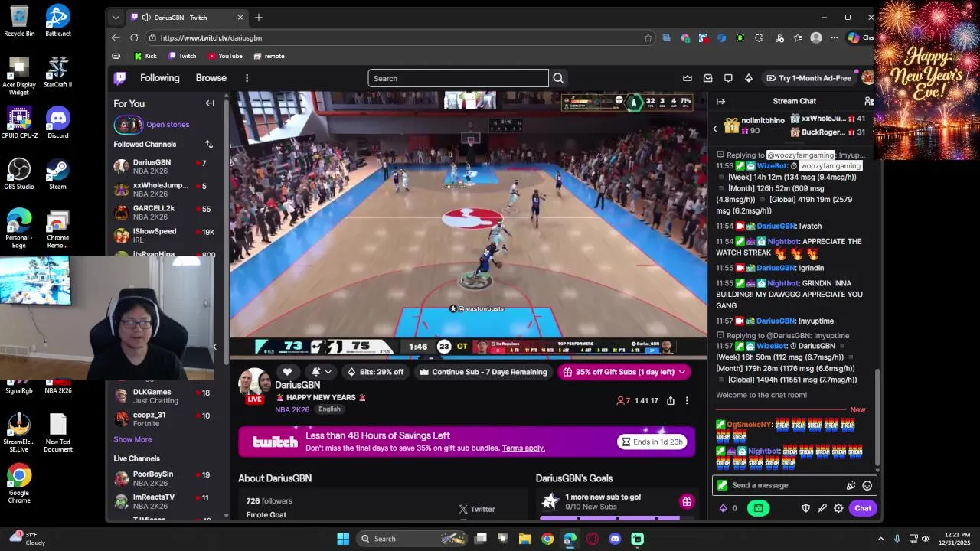Click Continue Sub - 7 Days Remaining
This screenshot has height=551, width=980.
483,372
